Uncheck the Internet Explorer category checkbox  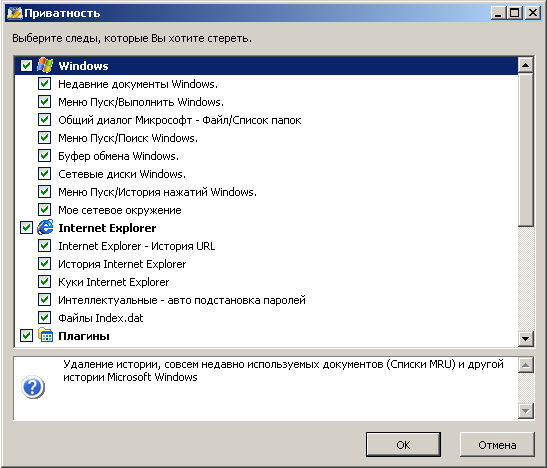[x=27, y=227]
